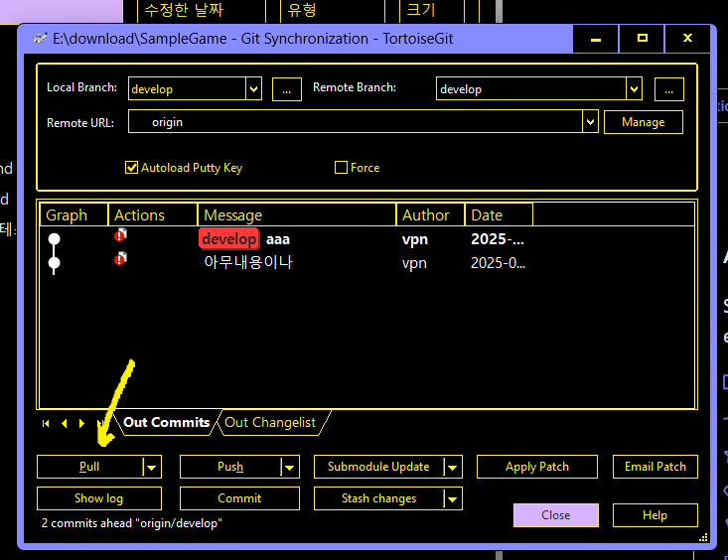Screen dimensions: 728x560
Task: Open Show log
Action: [99, 498]
